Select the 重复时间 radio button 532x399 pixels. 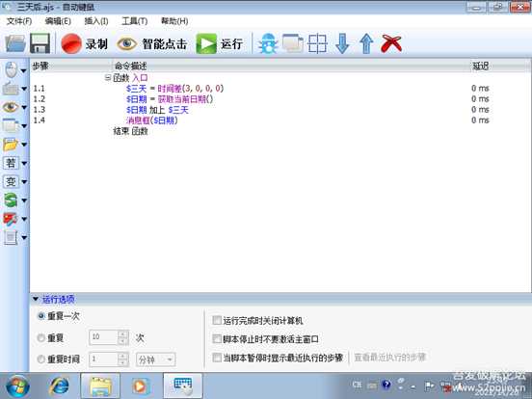[x=41, y=359]
